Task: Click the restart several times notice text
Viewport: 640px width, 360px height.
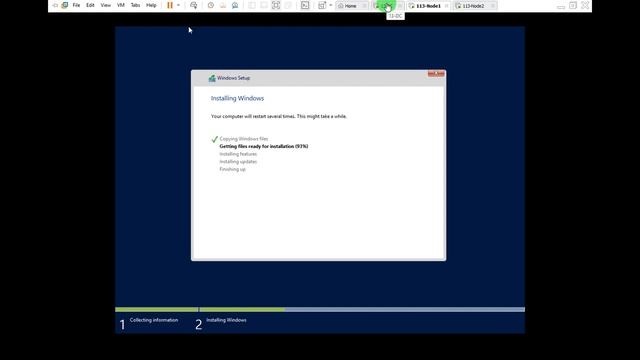Action: (279, 116)
